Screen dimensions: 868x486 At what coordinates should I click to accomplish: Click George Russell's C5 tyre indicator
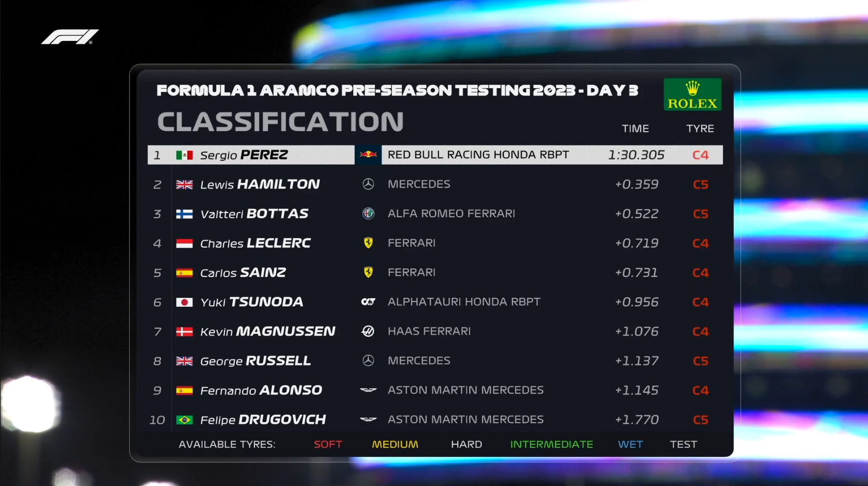point(701,361)
